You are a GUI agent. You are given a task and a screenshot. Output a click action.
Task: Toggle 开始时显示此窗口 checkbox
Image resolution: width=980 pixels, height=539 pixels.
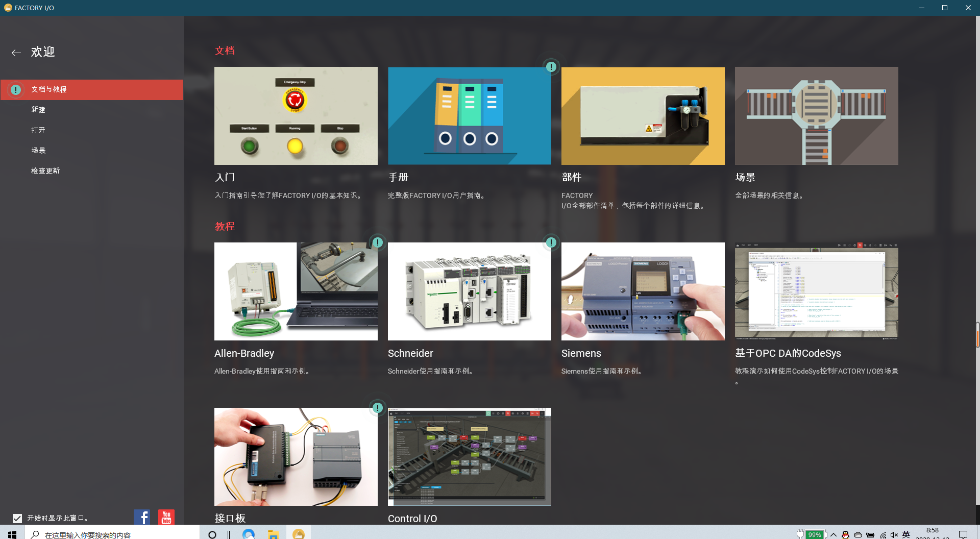pos(17,518)
